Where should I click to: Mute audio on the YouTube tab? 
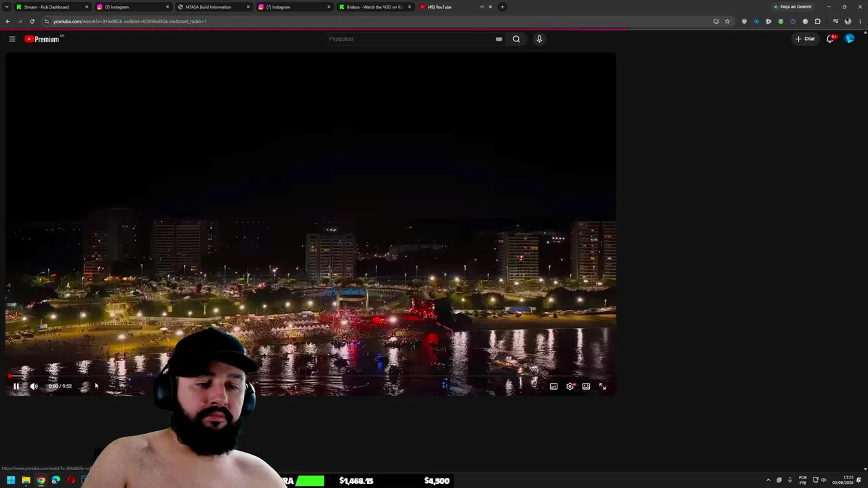(481, 7)
